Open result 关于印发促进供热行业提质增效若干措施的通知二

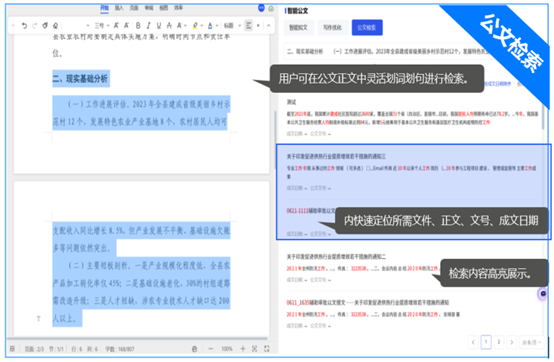pos(336,257)
